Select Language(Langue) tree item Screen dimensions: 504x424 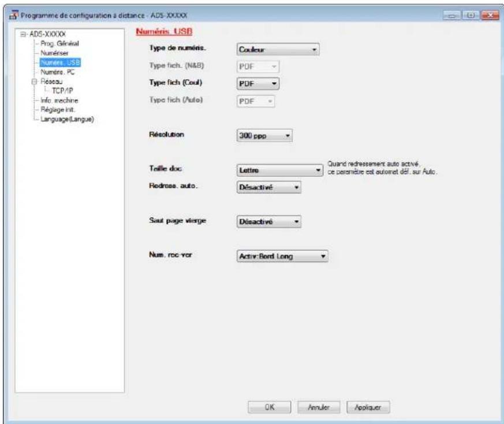click(67, 120)
